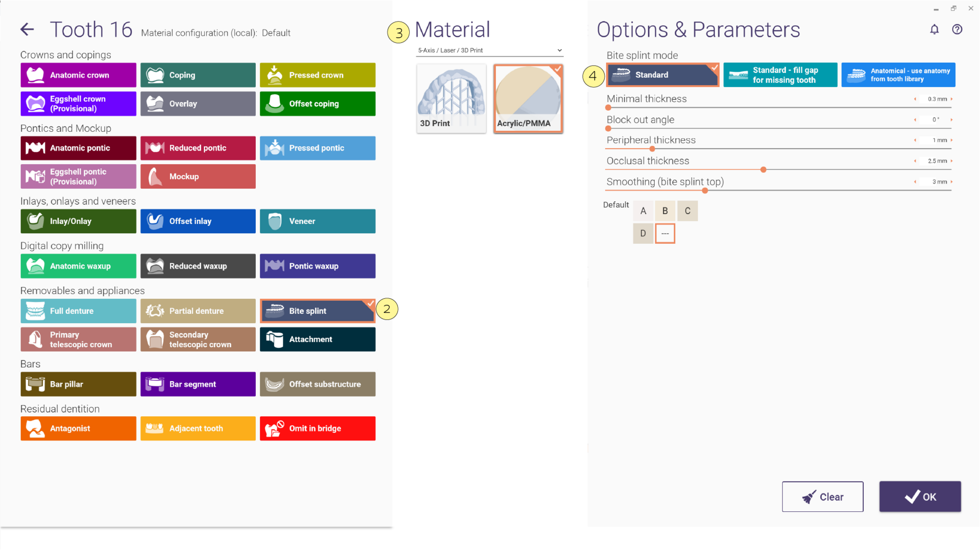Open the 5-Axis / Laser / 3D Print dropdown
Viewport: 980px width, 550px height.
point(490,50)
